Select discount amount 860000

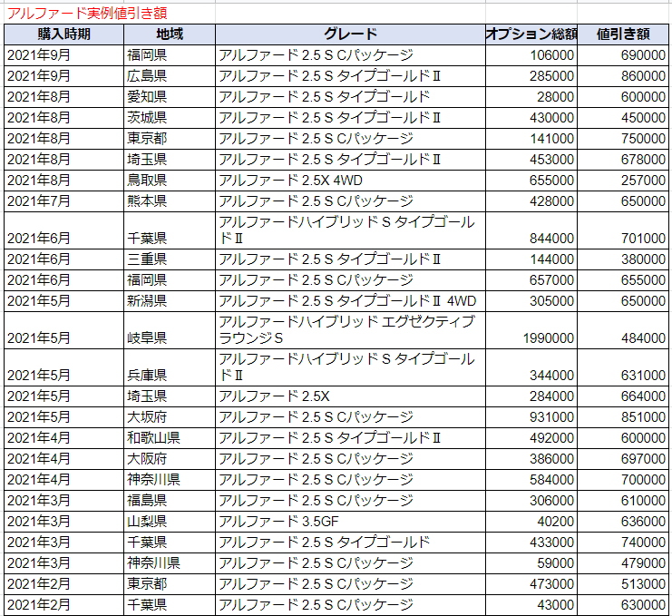pos(623,76)
